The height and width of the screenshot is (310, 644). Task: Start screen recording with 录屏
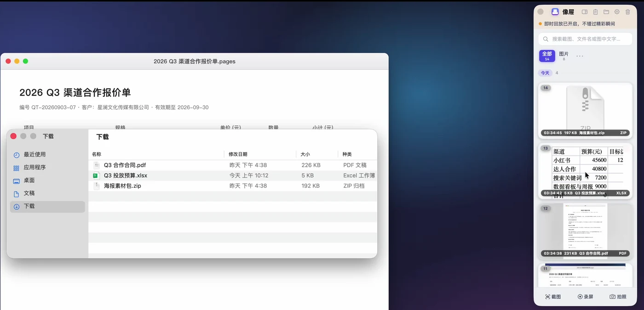[585, 297]
